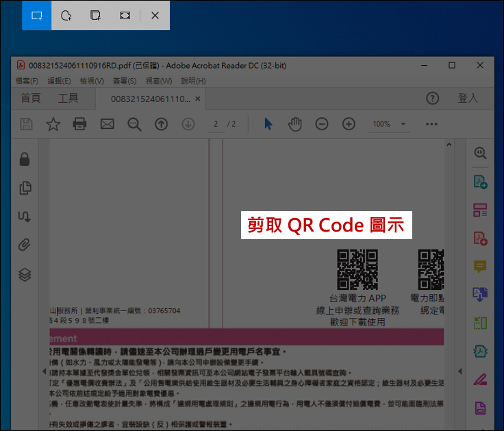Choose the hand pan tool

[x=294, y=125]
